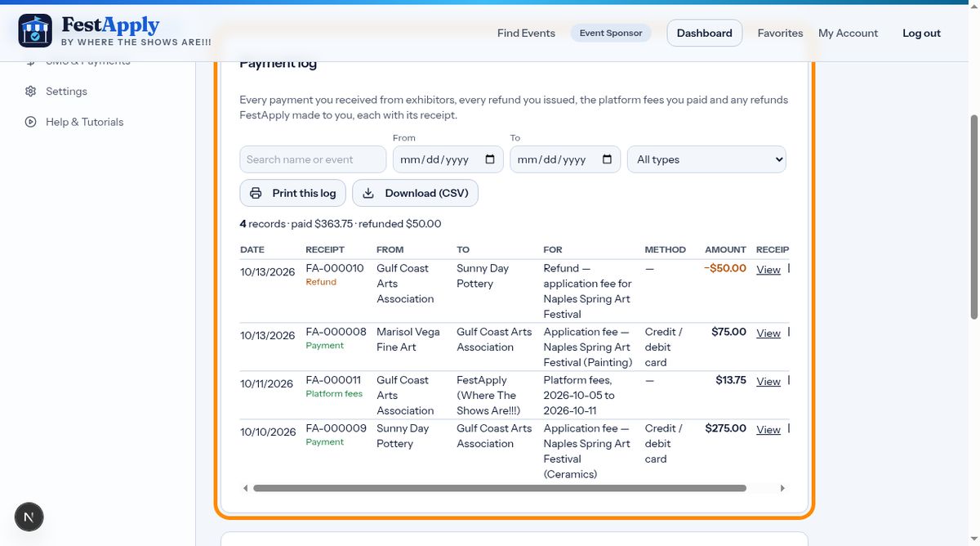
Task: Open the All types filter dropdown
Action: pos(706,159)
